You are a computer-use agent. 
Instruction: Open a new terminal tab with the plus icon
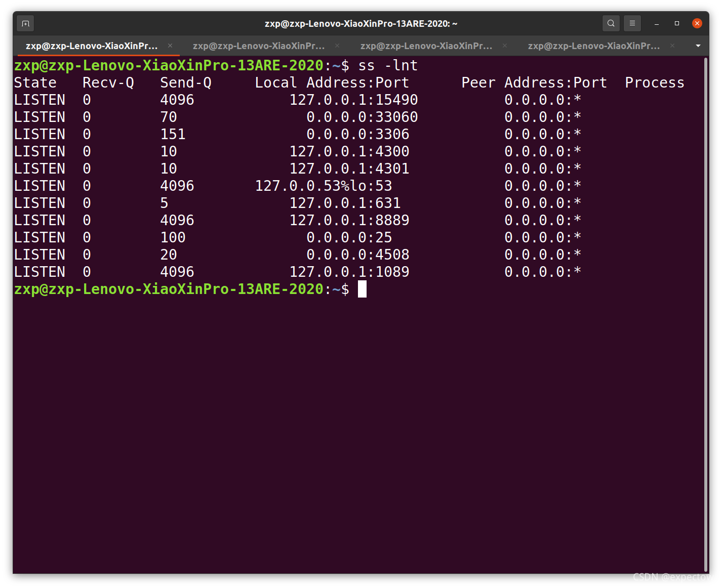(26, 23)
